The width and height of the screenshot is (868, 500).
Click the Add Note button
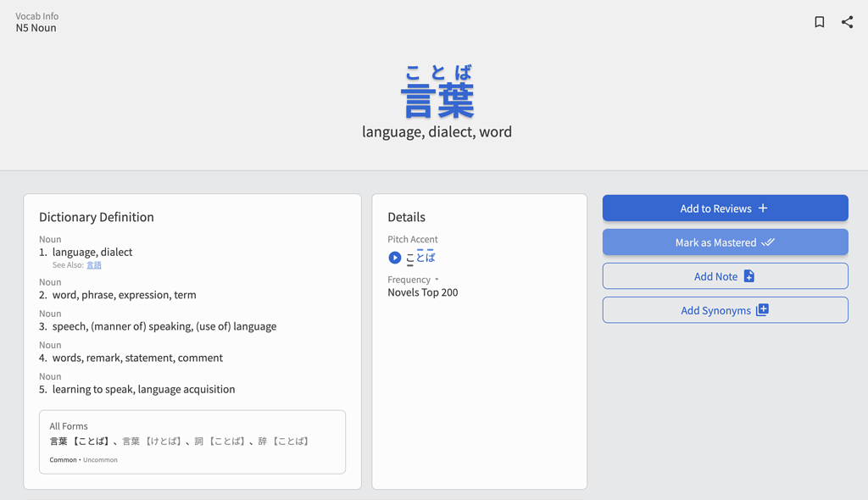click(726, 275)
